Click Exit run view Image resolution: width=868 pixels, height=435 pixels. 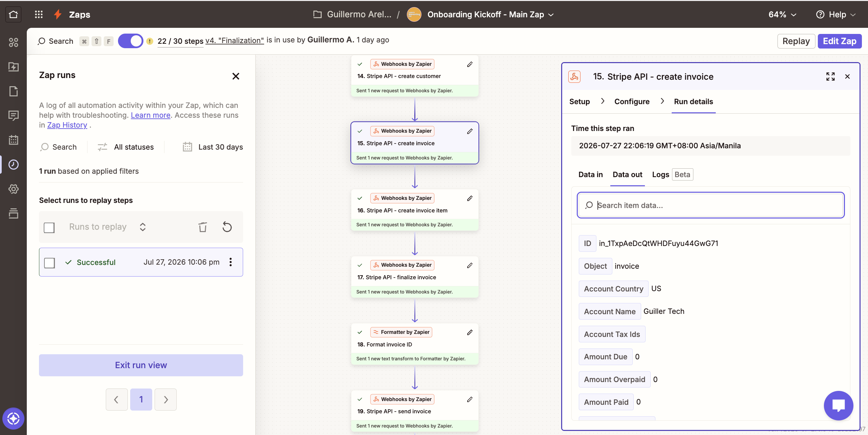[x=141, y=365]
